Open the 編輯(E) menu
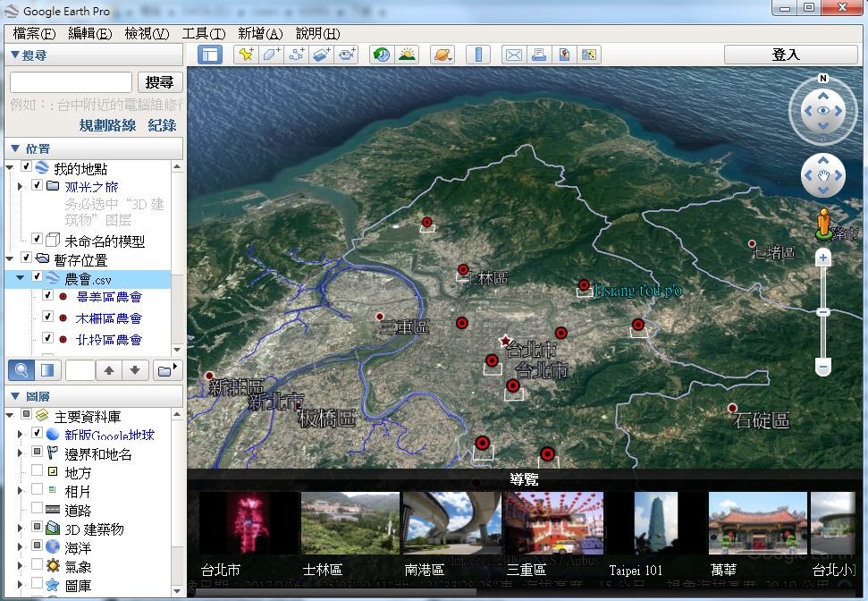Viewport: 868px width, 601px height. 90,34
